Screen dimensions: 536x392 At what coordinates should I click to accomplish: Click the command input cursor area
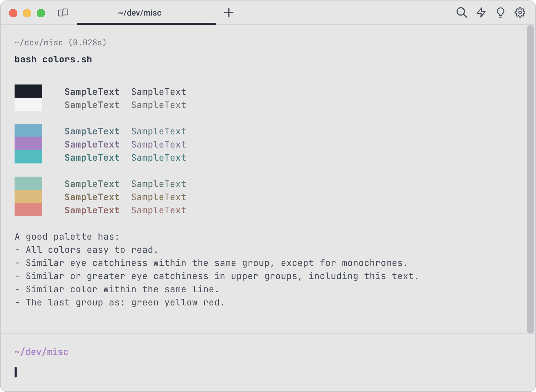(16, 372)
